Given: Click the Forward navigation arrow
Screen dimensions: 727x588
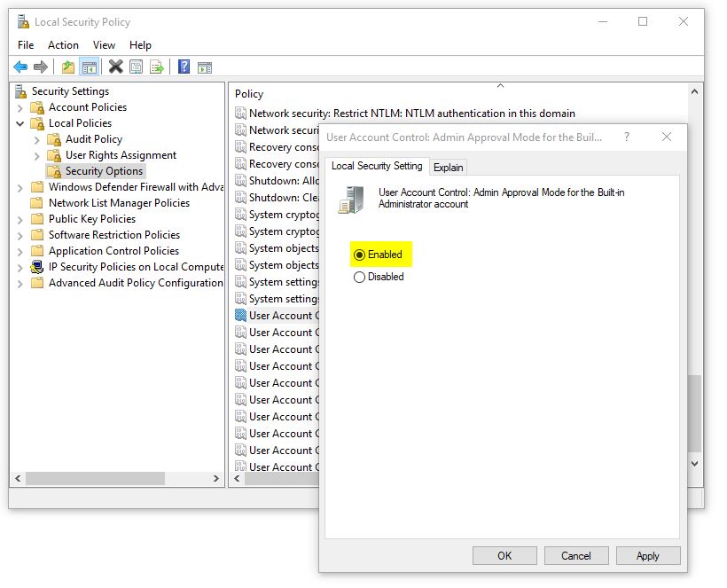Looking at the screenshot, I should click(39, 67).
